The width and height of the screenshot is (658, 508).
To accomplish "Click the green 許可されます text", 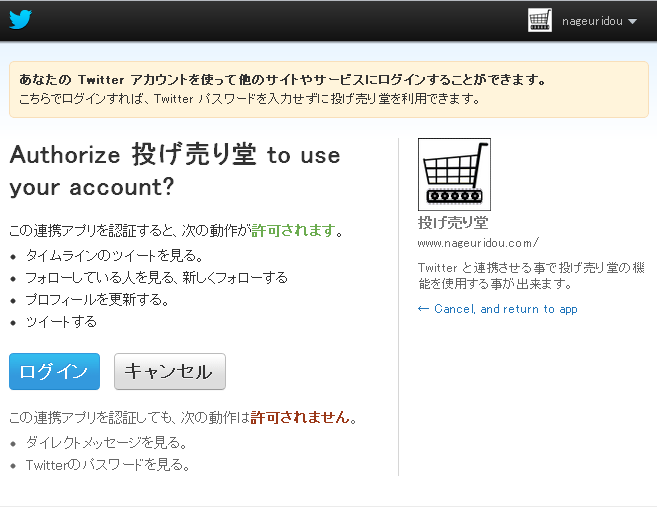I will (293, 230).
